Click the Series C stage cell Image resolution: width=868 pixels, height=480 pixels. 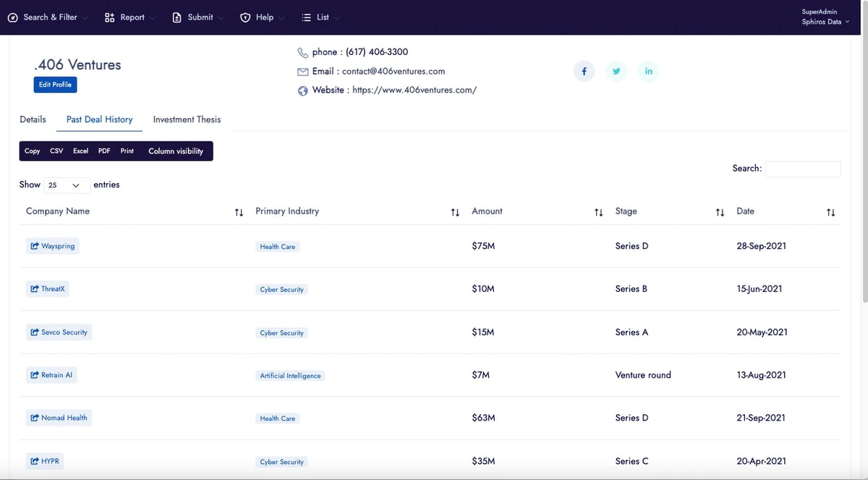[x=631, y=461]
